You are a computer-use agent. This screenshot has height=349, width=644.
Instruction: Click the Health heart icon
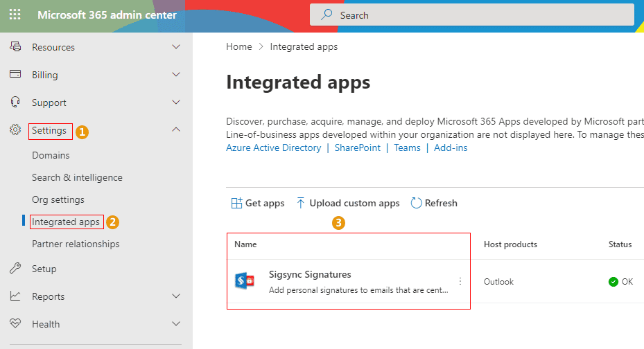click(x=15, y=324)
